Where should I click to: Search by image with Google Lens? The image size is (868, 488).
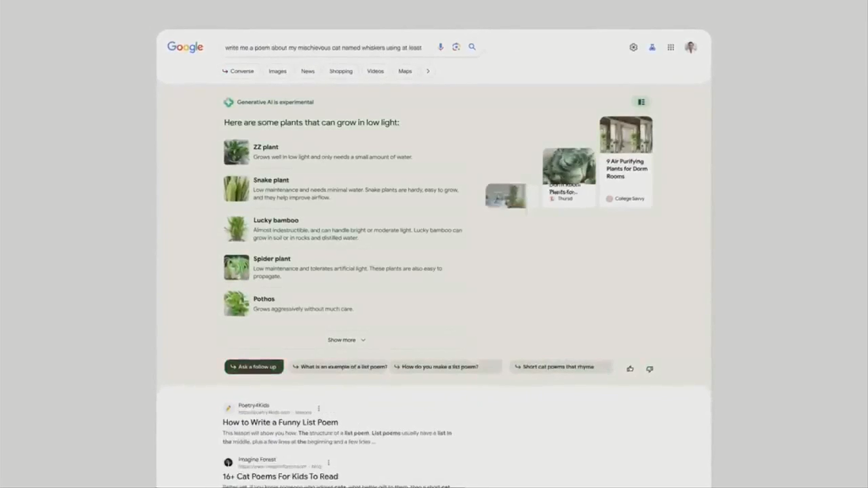point(456,47)
